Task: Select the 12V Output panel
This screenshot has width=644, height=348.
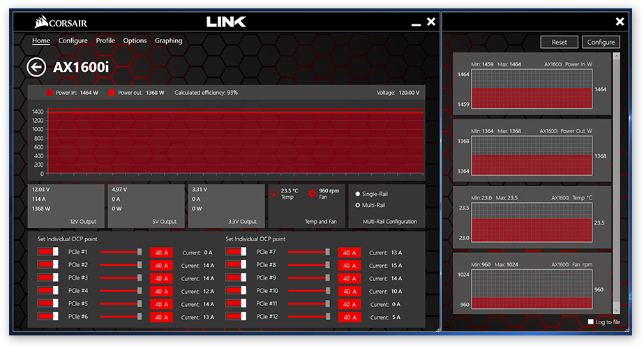Action: click(66, 206)
